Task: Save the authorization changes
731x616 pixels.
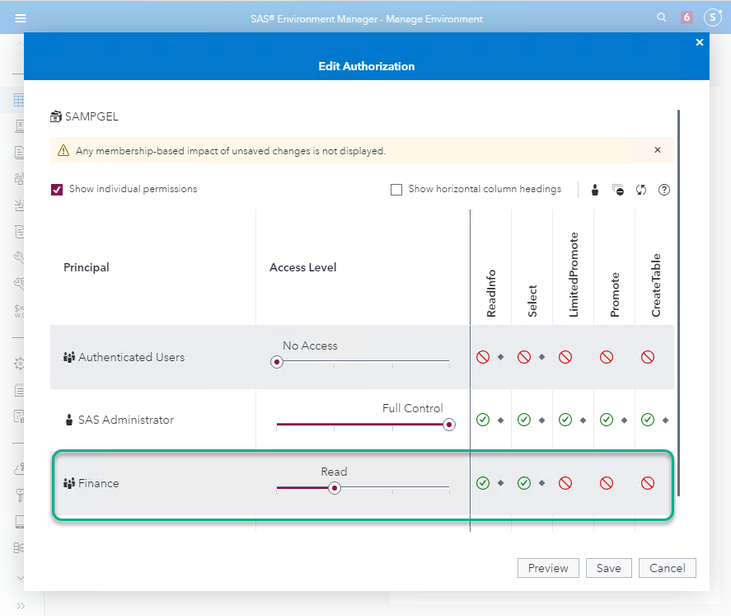Action: 608,568
